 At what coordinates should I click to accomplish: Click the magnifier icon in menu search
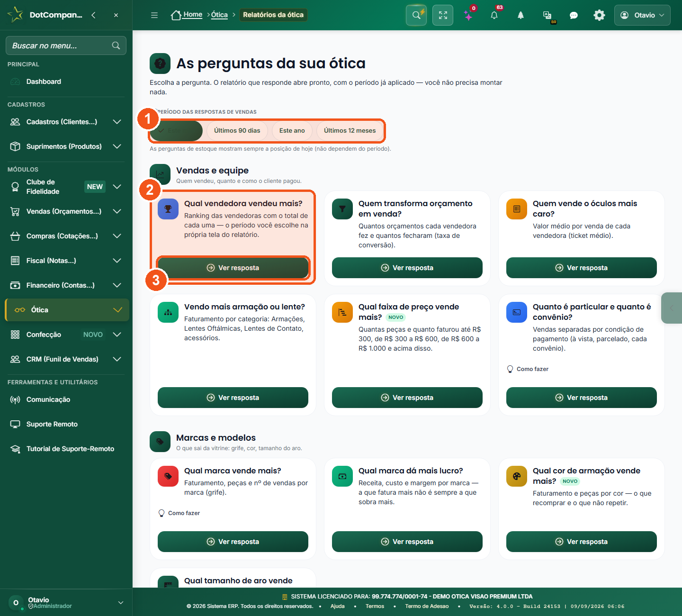(116, 45)
